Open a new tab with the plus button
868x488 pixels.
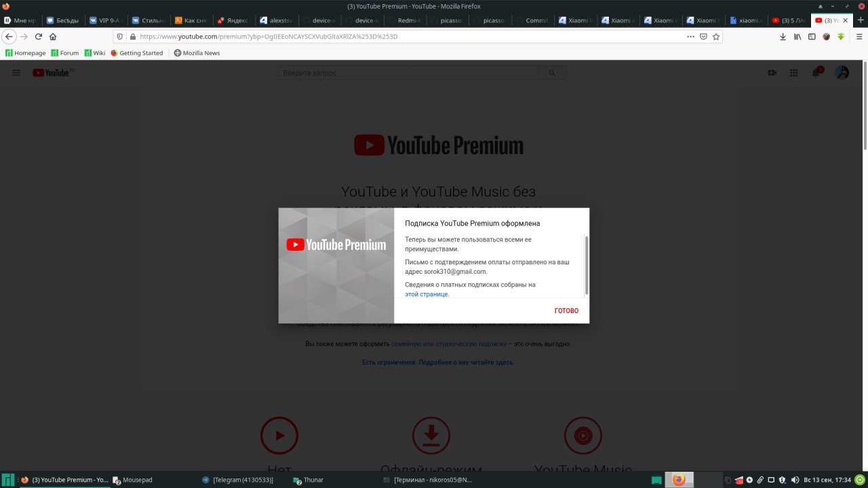pyautogui.click(x=860, y=20)
